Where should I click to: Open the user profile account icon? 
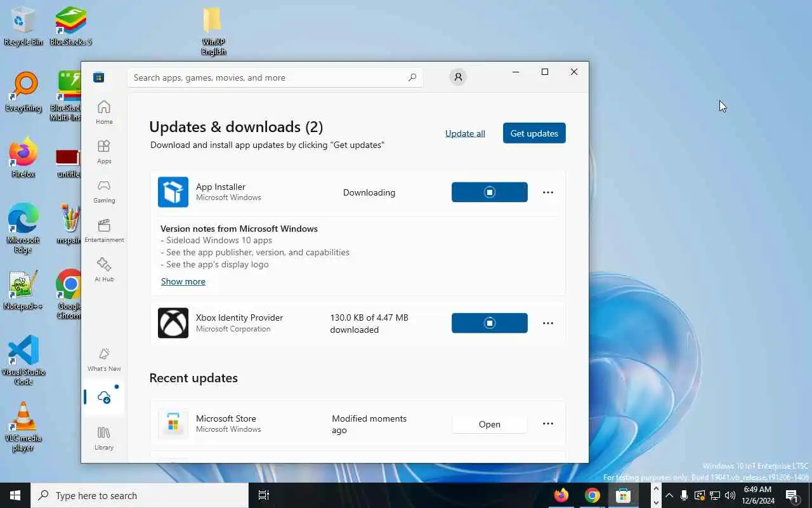coord(458,77)
